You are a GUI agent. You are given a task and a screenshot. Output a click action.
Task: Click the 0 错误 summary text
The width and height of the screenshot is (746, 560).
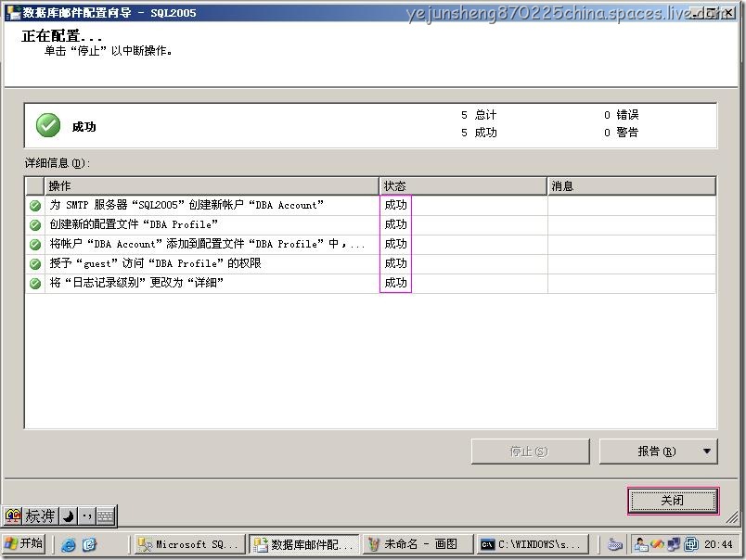[622, 115]
